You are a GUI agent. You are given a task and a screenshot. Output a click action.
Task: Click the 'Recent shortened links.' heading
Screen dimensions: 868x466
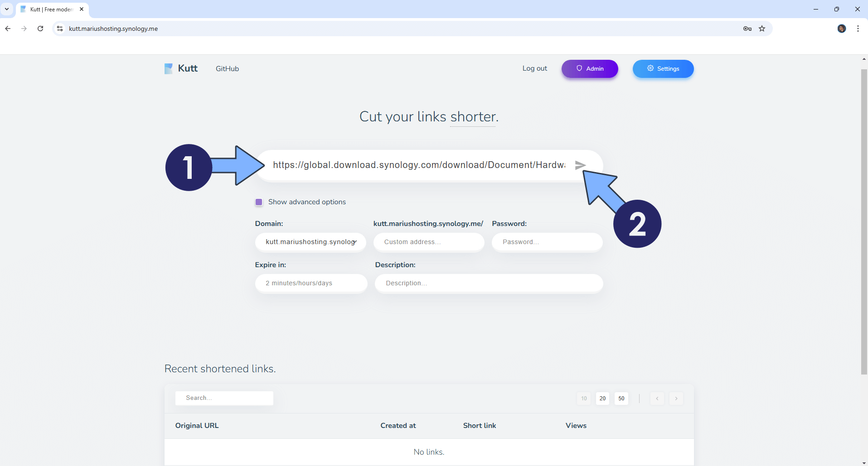point(220,369)
